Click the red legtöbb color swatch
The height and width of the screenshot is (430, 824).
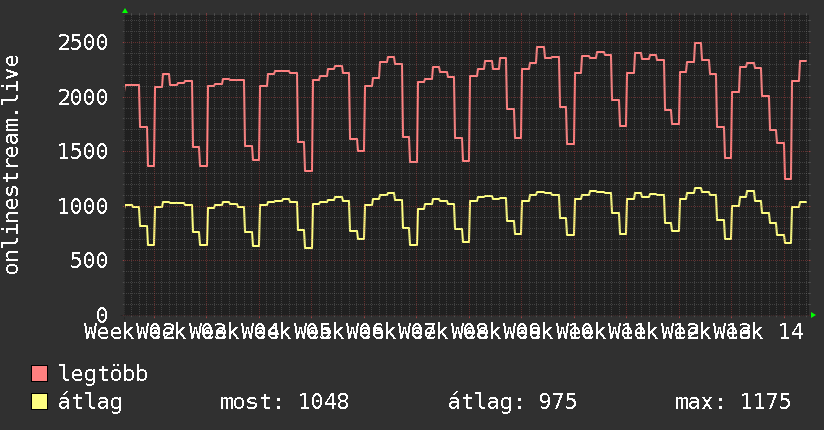pyautogui.click(x=40, y=375)
